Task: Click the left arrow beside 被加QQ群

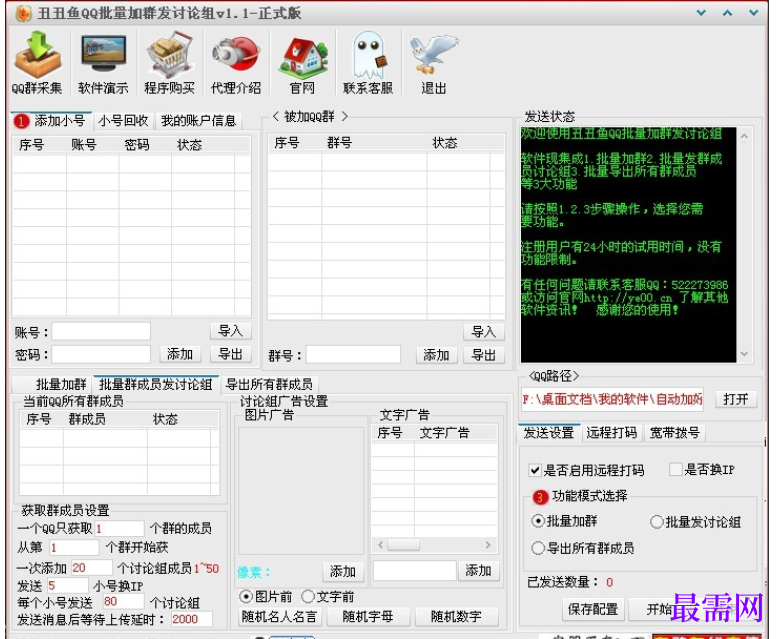Action: [x=275, y=117]
